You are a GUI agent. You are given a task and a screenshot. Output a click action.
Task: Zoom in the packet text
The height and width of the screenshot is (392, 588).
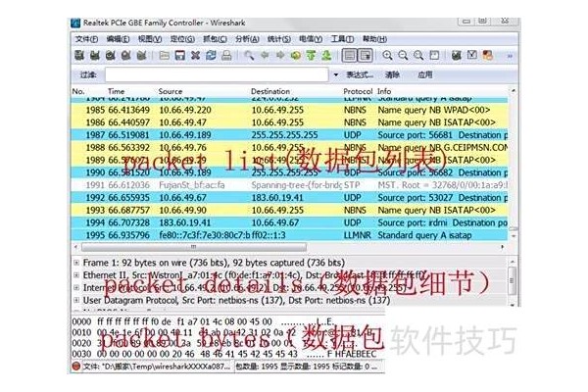pos(387,56)
